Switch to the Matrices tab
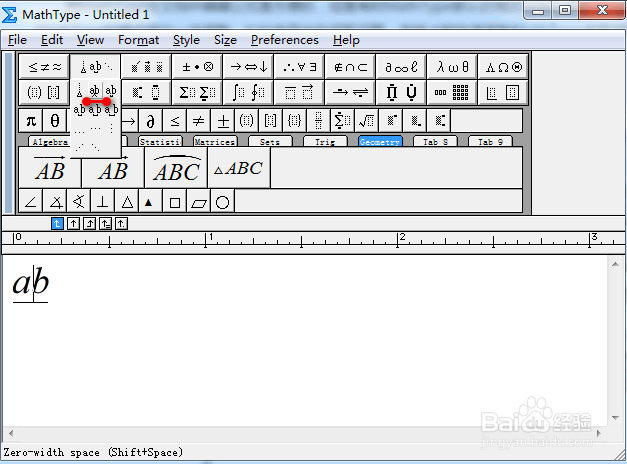 pos(215,142)
